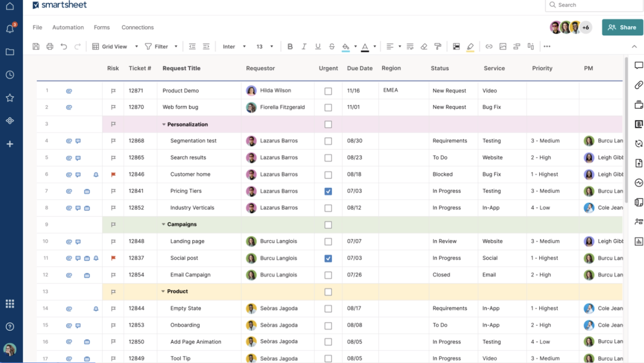This screenshot has height=363, width=644.
Task: Click the Share button
Action: 622,27
